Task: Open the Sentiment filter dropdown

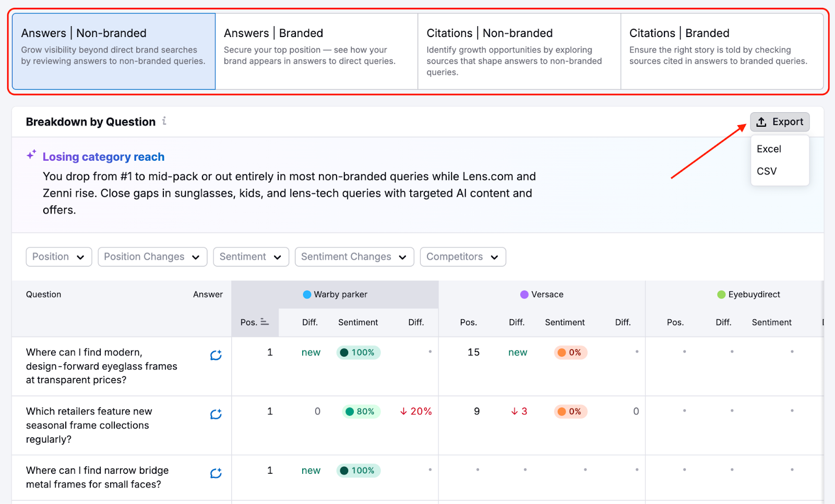Action: 250,257
